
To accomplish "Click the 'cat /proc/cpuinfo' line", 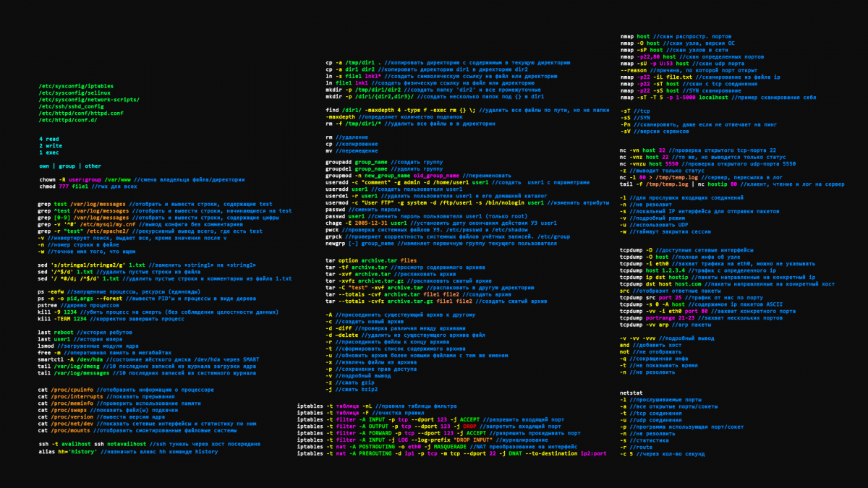I will (126, 390).
